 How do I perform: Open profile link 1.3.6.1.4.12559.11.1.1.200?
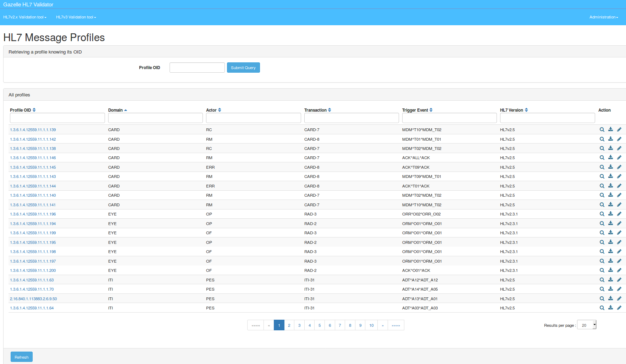coord(33,270)
